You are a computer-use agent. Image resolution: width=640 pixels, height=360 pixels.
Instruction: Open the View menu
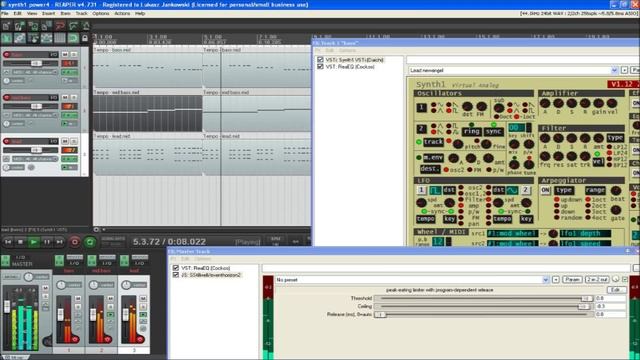coord(32,13)
